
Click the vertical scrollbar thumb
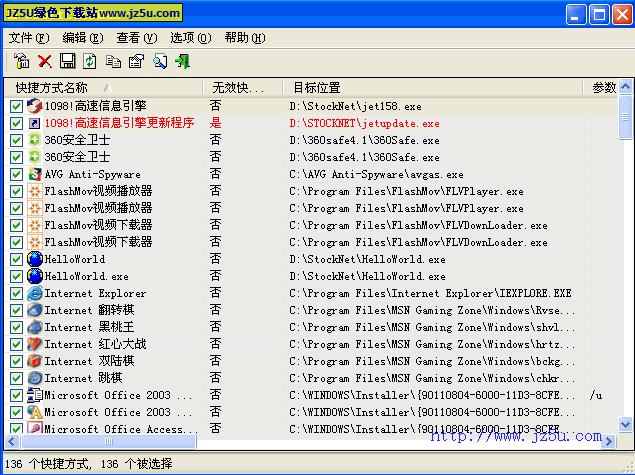pyautogui.click(x=626, y=117)
